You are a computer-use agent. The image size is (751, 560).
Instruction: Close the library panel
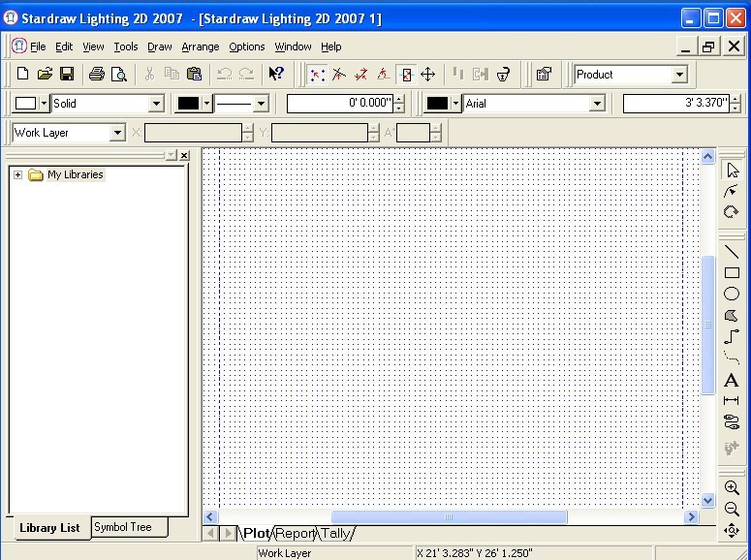(x=184, y=155)
